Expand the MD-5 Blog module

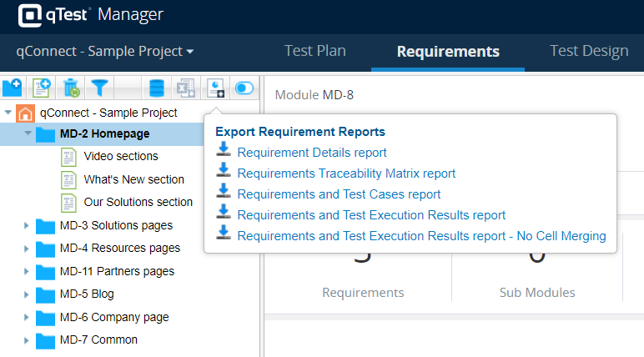click(x=27, y=294)
